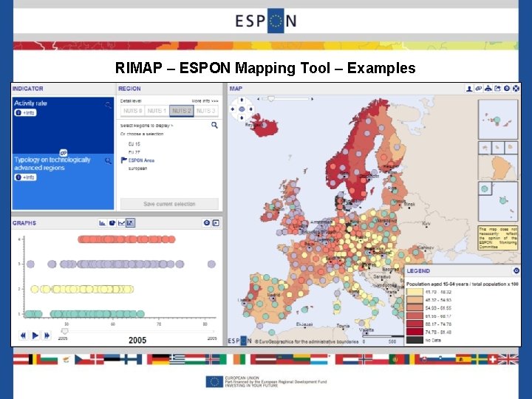Image resolution: width=532 pixels, height=399 pixels.
Task: Select NUTS 2 detail level
Action: (182, 111)
